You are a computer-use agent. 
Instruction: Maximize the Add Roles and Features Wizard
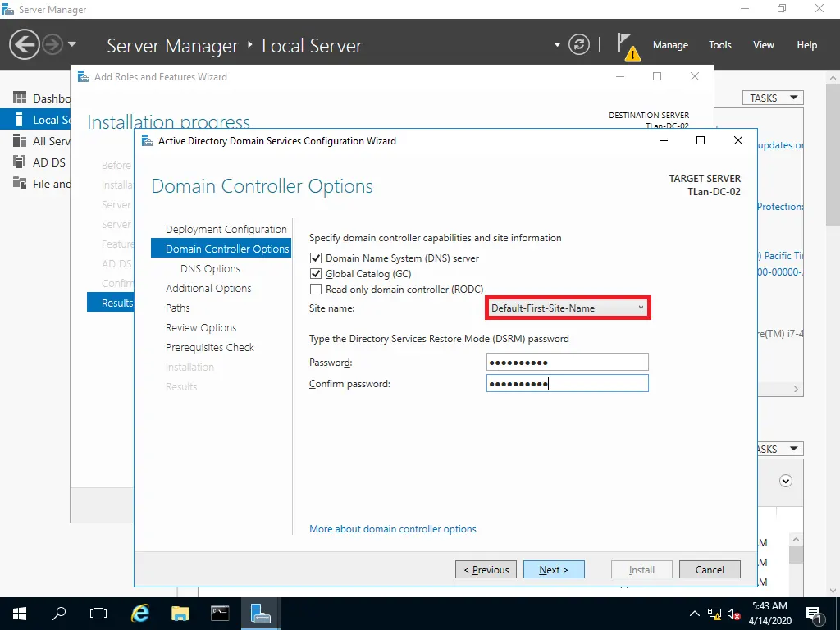(x=657, y=76)
